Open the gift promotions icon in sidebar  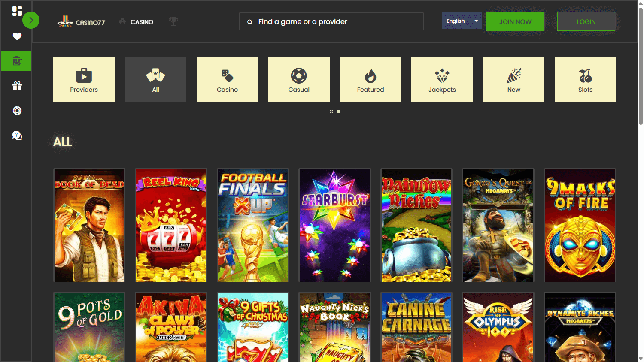click(x=17, y=86)
